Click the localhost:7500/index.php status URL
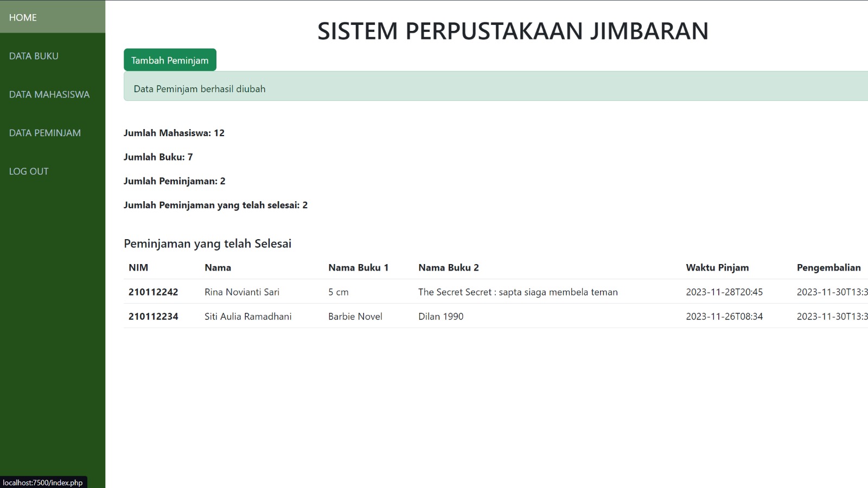 tap(43, 483)
